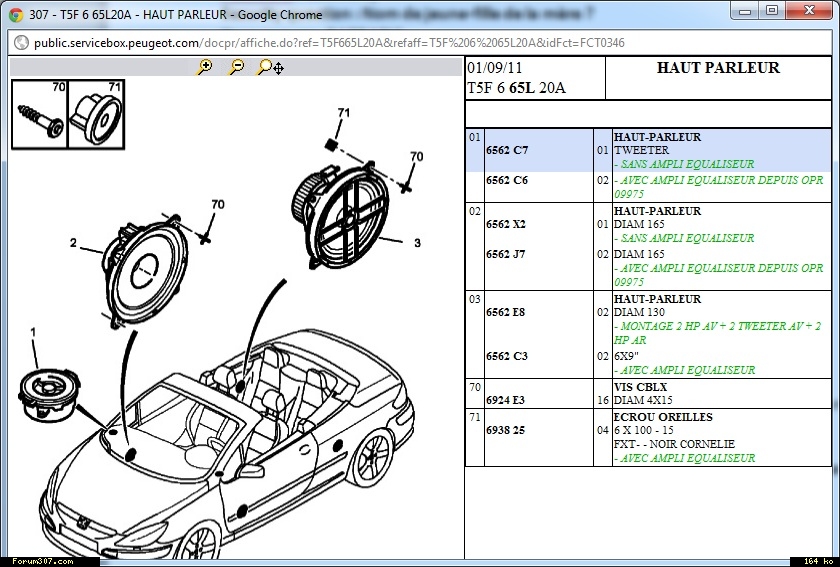Viewport: 840px width, 567px height.
Task: Click the globe site info icon
Action: tap(21, 42)
